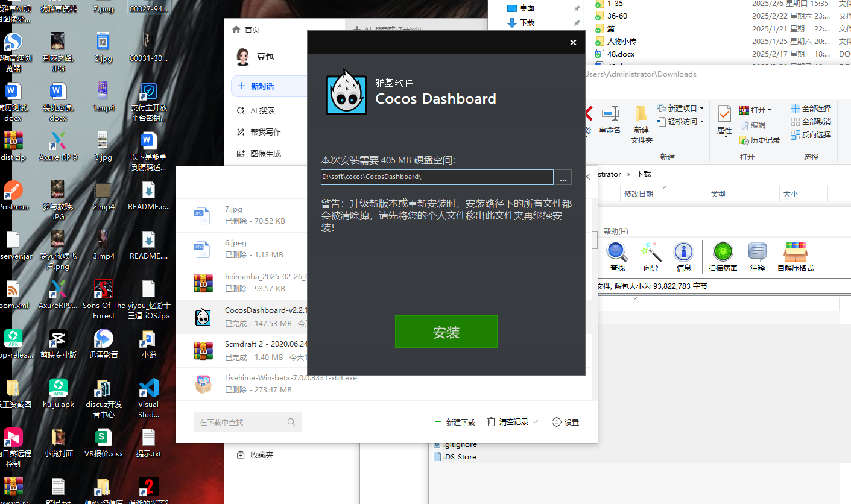Open 帮我写作 writing assistant

click(259, 132)
